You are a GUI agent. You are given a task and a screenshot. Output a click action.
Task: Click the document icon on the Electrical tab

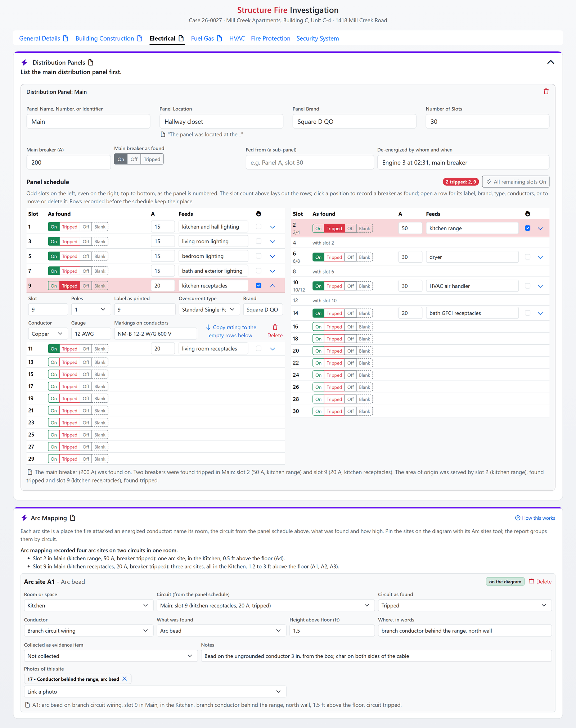coord(181,39)
